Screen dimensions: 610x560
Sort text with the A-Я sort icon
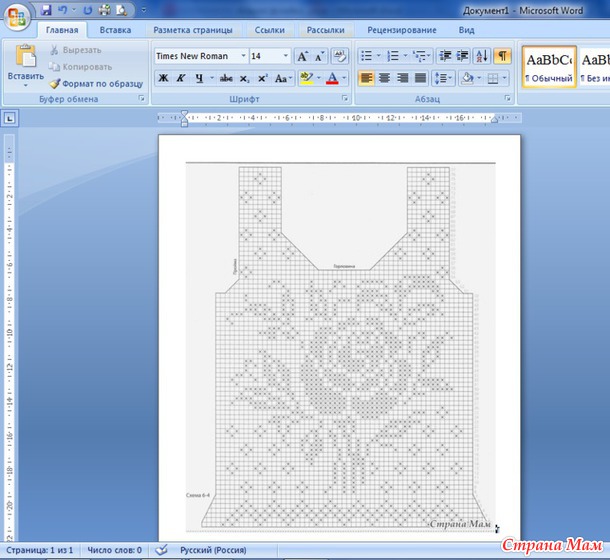pyautogui.click(x=482, y=56)
